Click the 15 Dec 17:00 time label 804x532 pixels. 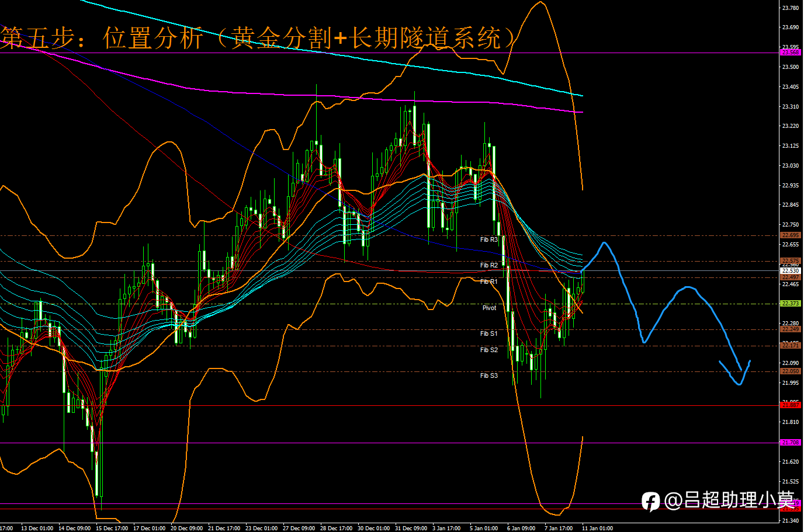click(112, 528)
